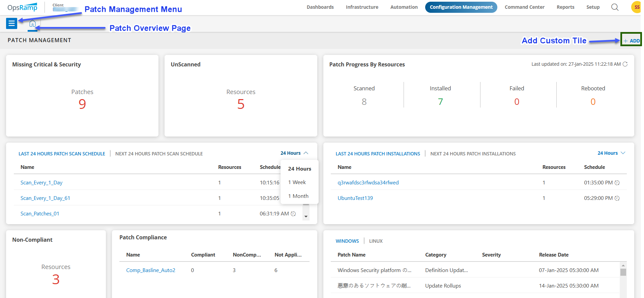Click the Definition Updat... category cell
The width and height of the screenshot is (644, 298).
click(446, 270)
